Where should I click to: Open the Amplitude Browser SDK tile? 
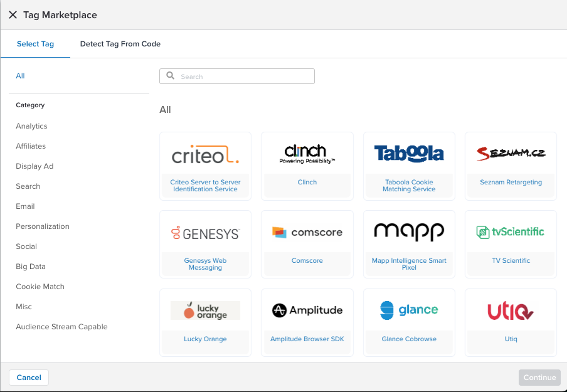point(307,322)
